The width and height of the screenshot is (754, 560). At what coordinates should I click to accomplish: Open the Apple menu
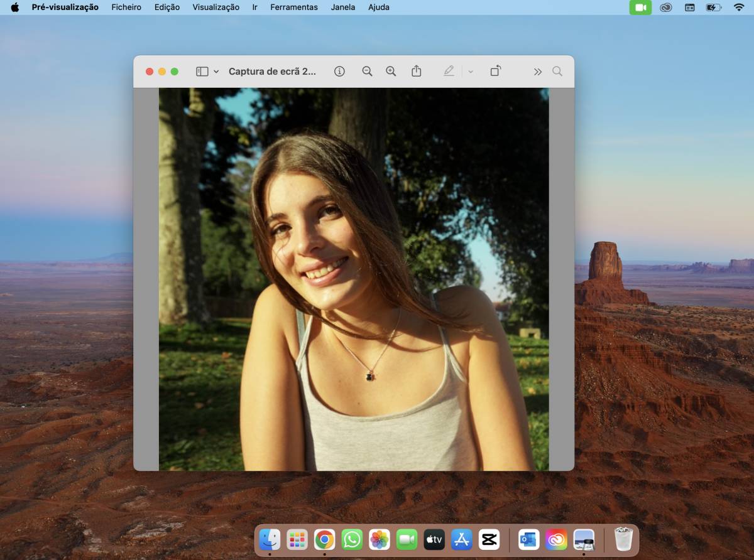point(14,8)
